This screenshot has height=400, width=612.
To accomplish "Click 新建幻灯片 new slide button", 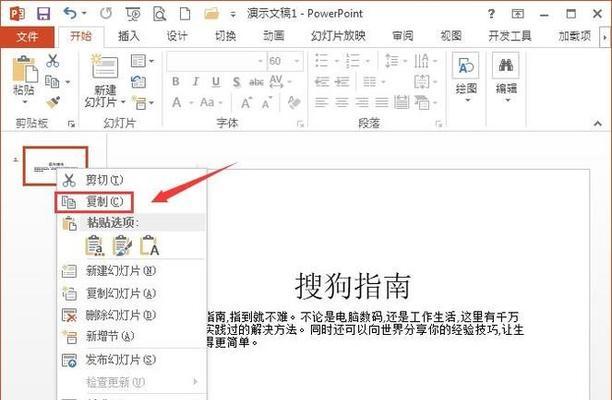I will pos(104,81).
